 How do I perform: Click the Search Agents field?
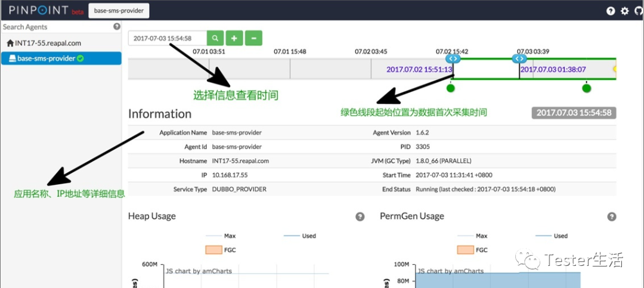pyautogui.click(x=57, y=27)
